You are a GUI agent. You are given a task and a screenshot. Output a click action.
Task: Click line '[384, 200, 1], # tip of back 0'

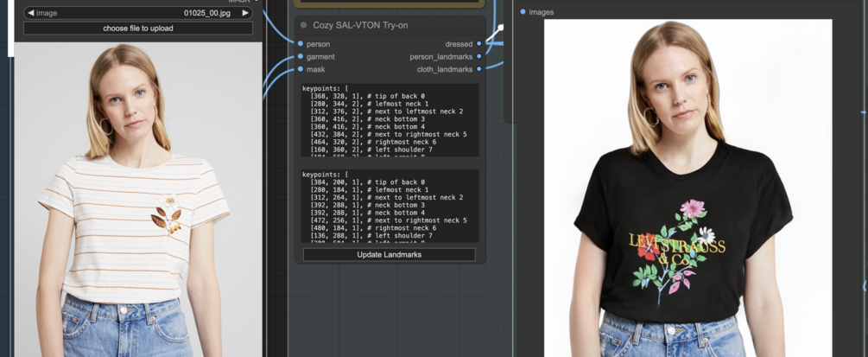click(x=368, y=182)
